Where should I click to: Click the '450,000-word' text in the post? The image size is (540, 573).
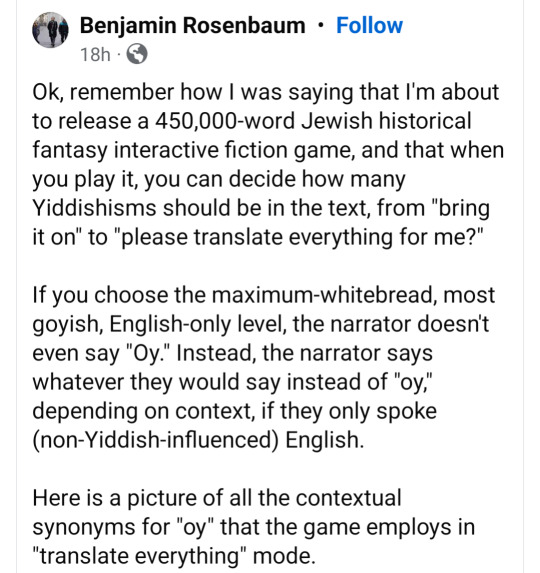point(225,121)
